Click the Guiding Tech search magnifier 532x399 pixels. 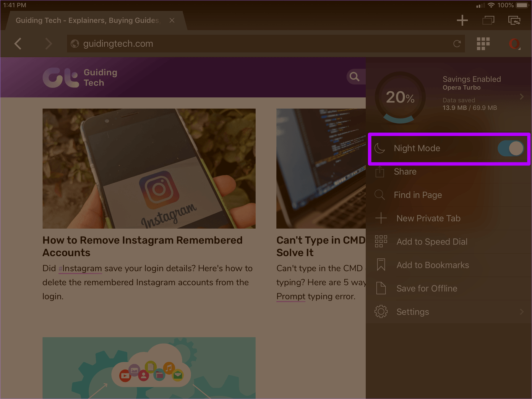point(355,77)
